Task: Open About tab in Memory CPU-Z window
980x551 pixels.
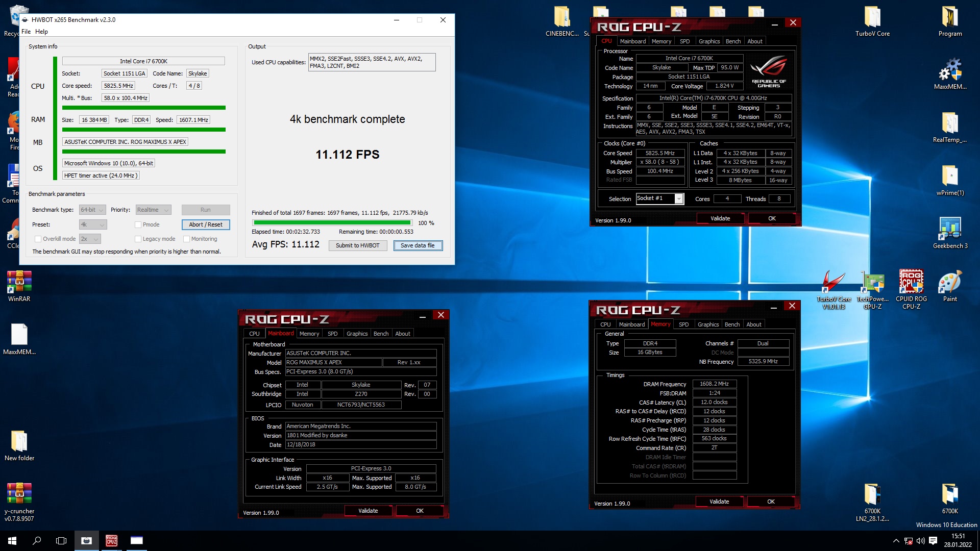Action: (x=754, y=324)
